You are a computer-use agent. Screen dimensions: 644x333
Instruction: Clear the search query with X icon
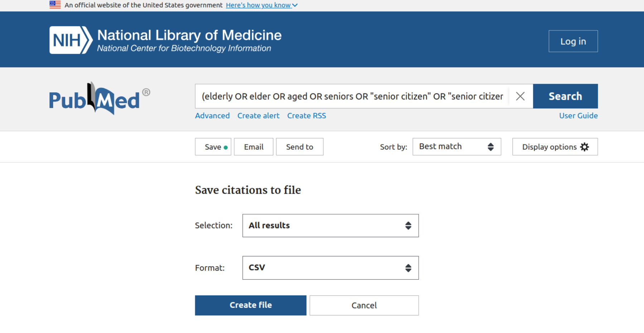520,96
